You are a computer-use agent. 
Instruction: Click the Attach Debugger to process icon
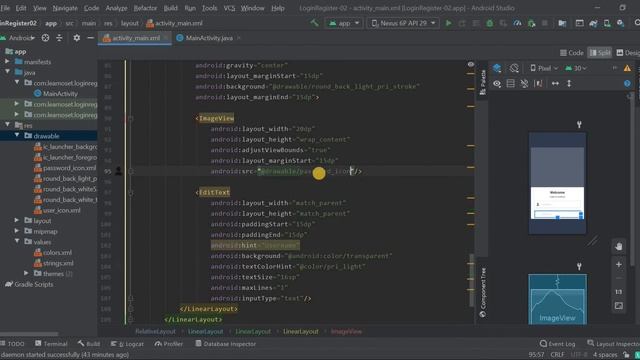pos(531,23)
